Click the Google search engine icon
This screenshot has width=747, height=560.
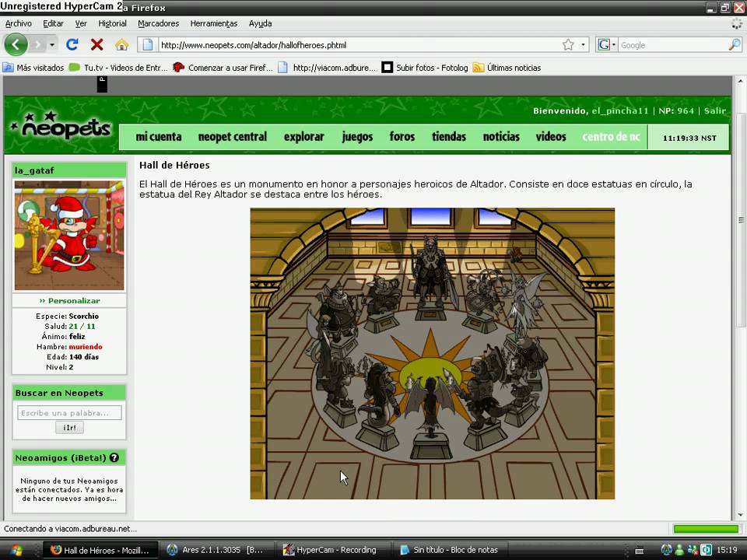(x=604, y=45)
